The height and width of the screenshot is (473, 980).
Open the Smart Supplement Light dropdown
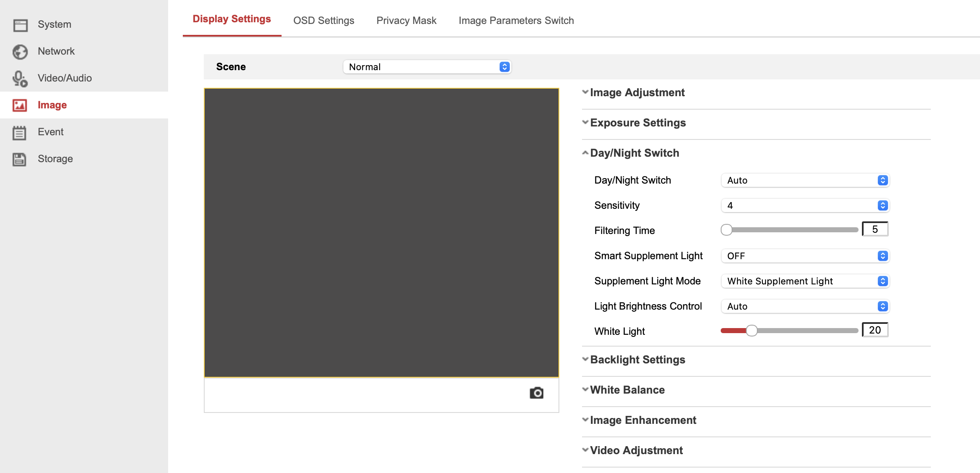(x=805, y=256)
